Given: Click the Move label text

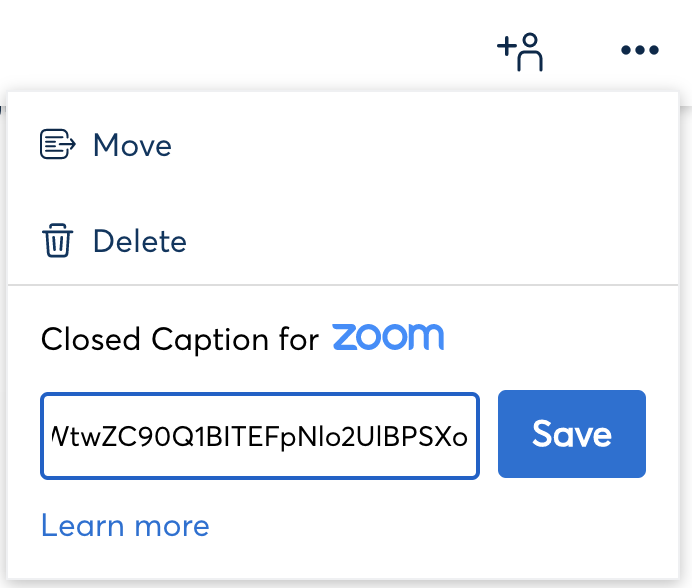Looking at the screenshot, I should tap(132, 145).
